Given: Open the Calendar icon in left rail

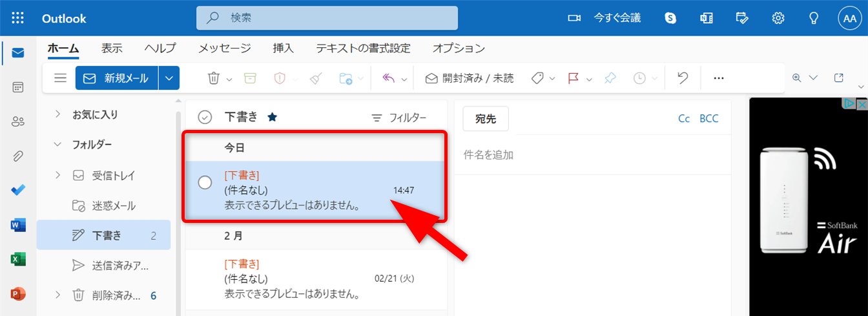Looking at the screenshot, I should (18, 87).
